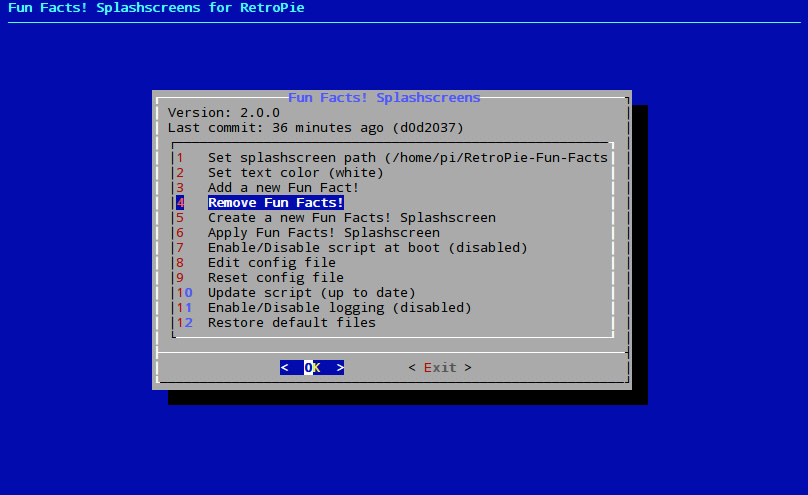This screenshot has height=495, width=808.
Task: Click 'Fun Facts! Splashscreens for RetroPie' header text
Action: (156, 8)
